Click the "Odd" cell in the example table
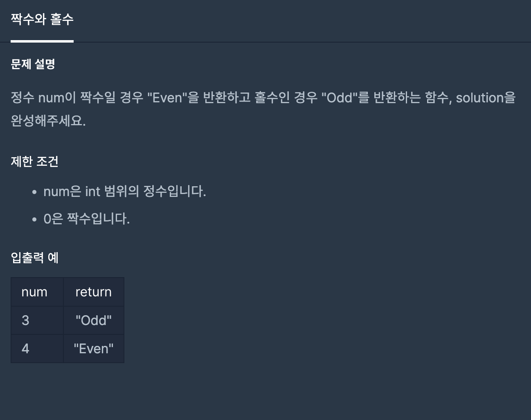 coord(93,320)
